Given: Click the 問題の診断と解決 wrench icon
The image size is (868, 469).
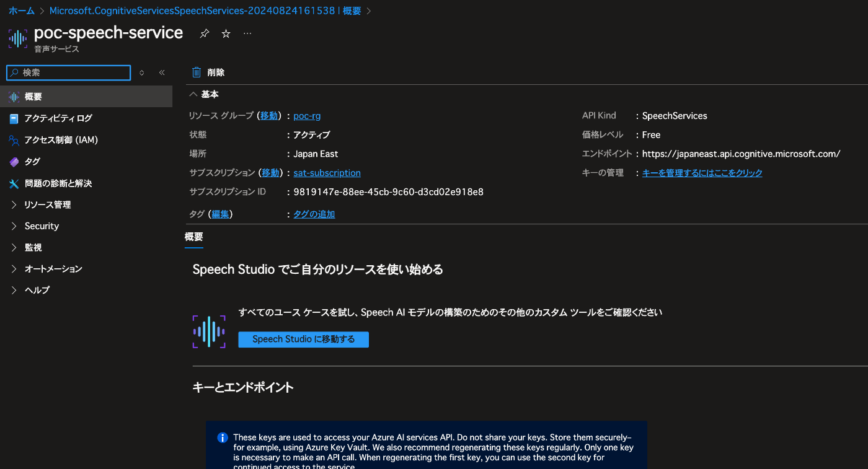Looking at the screenshot, I should pyautogui.click(x=14, y=183).
